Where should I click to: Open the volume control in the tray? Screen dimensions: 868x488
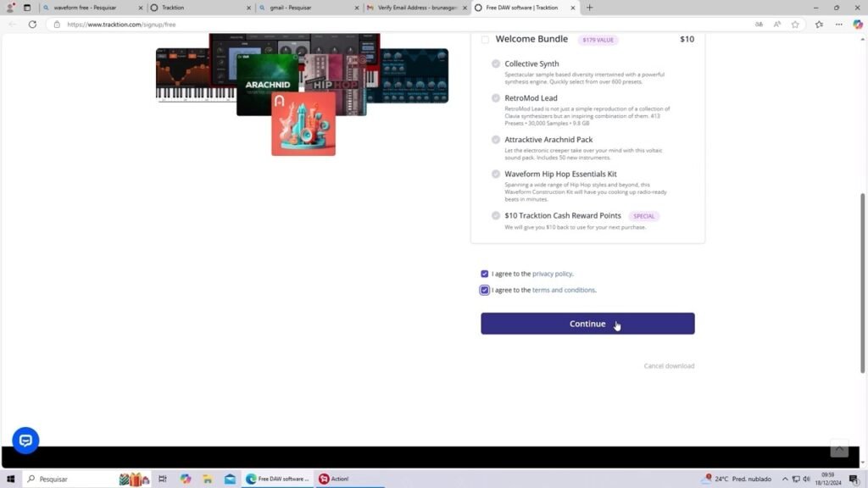point(807,480)
